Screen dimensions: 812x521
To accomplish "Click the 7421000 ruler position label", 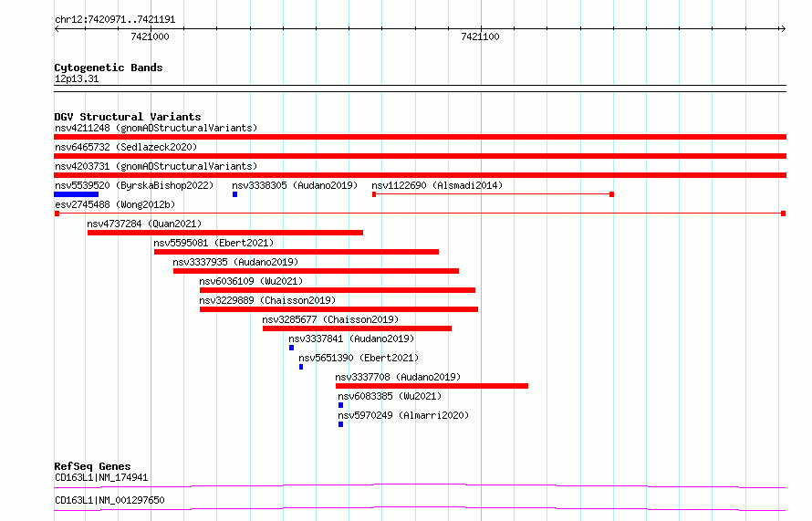I will point(151,36).
